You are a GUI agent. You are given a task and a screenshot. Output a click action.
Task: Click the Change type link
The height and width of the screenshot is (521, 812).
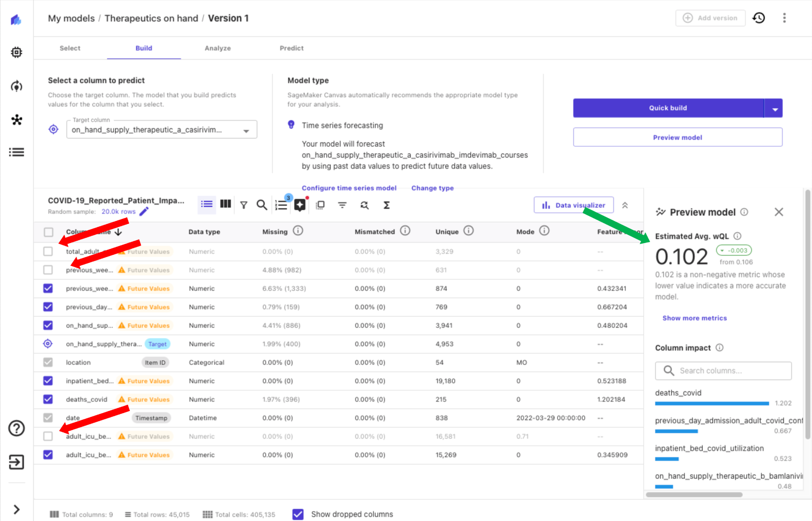point(433,188)
